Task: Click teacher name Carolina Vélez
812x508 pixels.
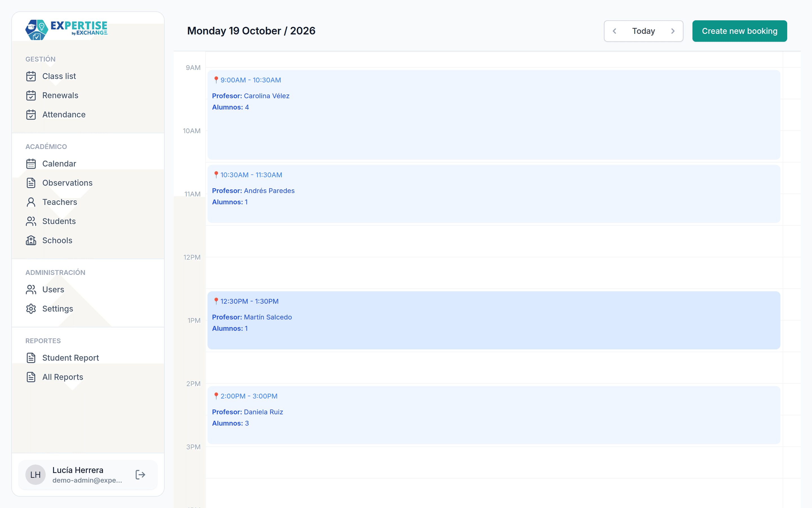Action: pyautogui.click(x=267, y=96)
